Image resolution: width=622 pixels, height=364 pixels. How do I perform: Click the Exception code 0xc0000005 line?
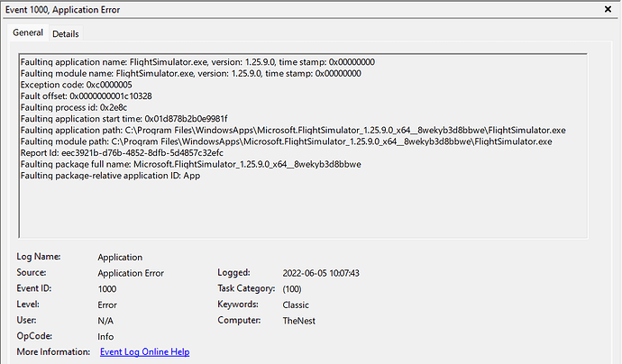[76, 85]
